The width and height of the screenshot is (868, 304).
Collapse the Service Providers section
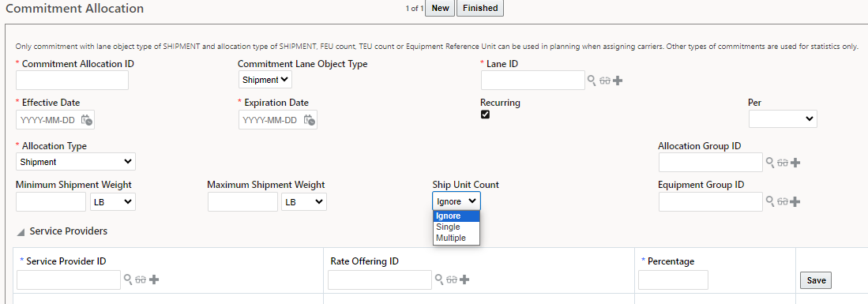tap(21, 232)
